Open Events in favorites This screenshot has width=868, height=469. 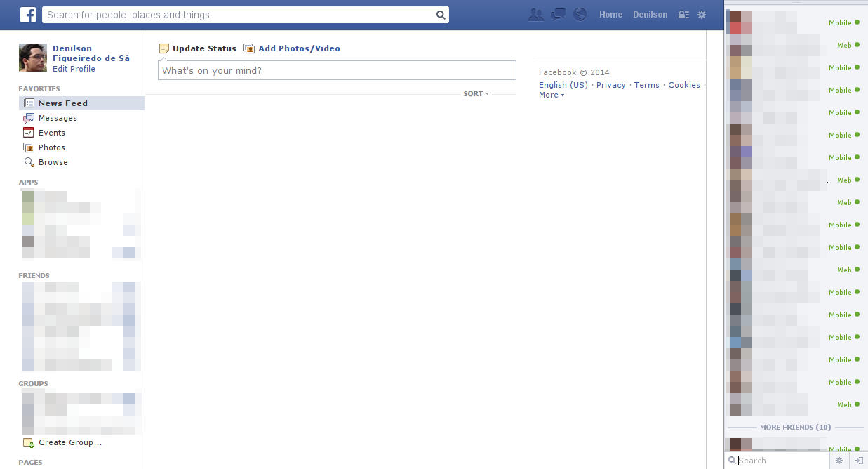pyautogui.click(x=52, y=133)
